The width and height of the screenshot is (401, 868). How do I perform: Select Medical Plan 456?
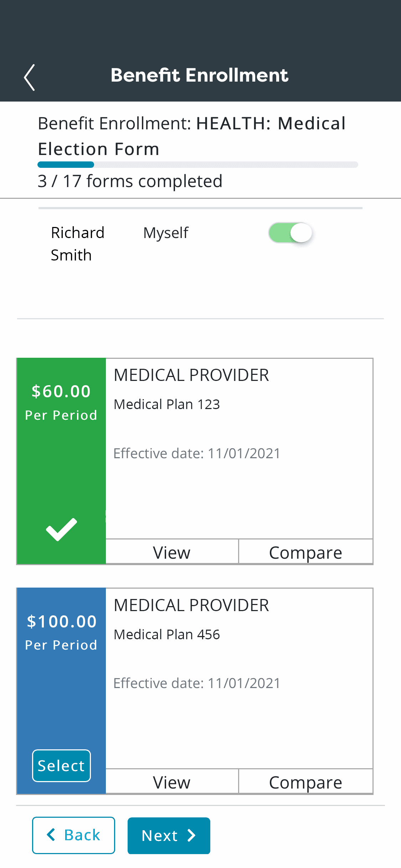(x=61, y=766)
